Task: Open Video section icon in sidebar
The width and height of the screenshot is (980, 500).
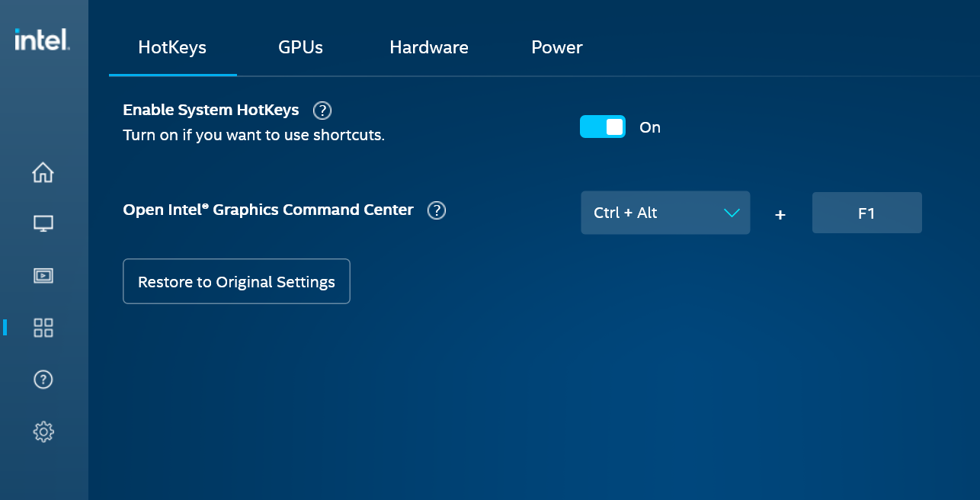Action: click(x=43, y=276)
